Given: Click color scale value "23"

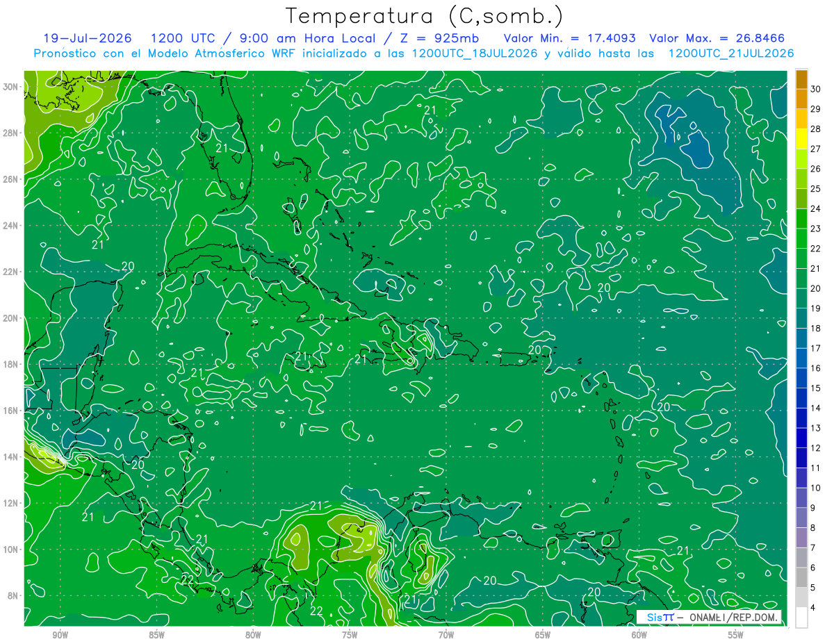Looking at the screenshot, I should click(x=816, y=229).
